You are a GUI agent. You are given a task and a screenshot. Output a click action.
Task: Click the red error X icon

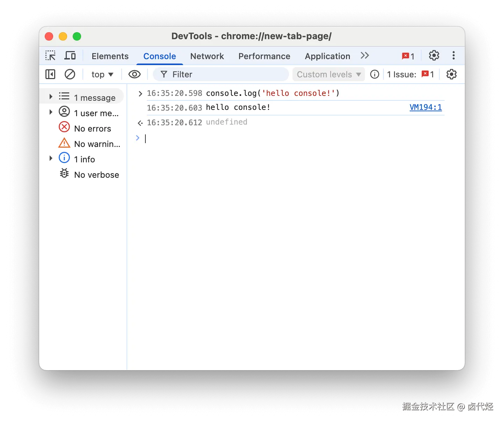click(x=64, y=127)
